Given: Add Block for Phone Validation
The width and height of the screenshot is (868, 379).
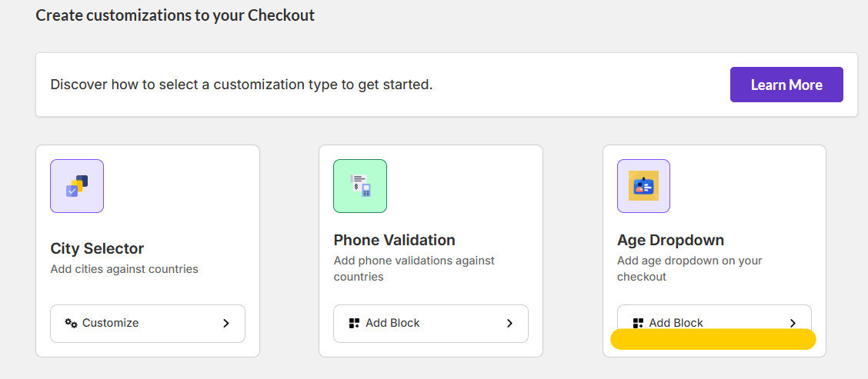Looking at the screenshot, I should click(x=430, y=323).
